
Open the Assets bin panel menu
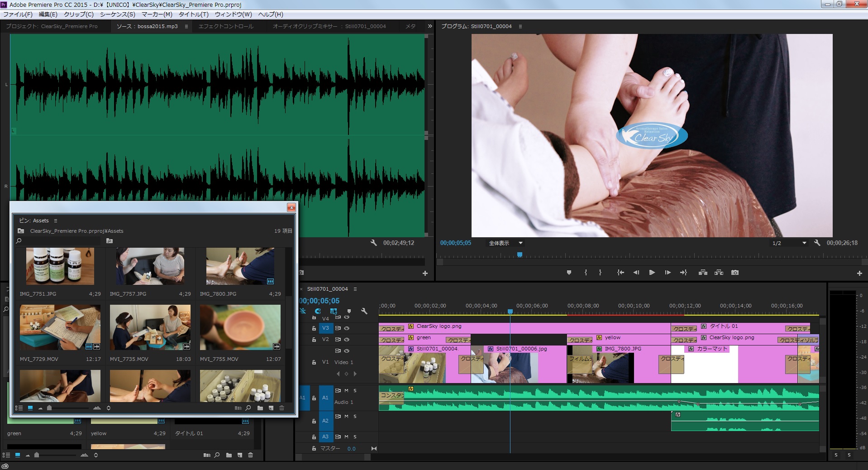coord(56,221)
